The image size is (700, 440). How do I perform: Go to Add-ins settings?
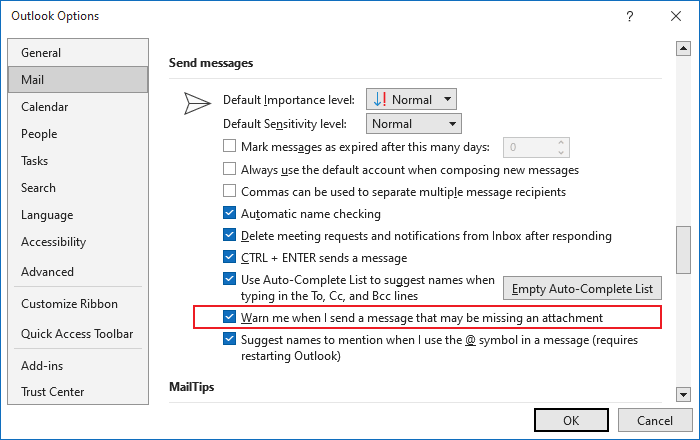click(x=78, y=365)
